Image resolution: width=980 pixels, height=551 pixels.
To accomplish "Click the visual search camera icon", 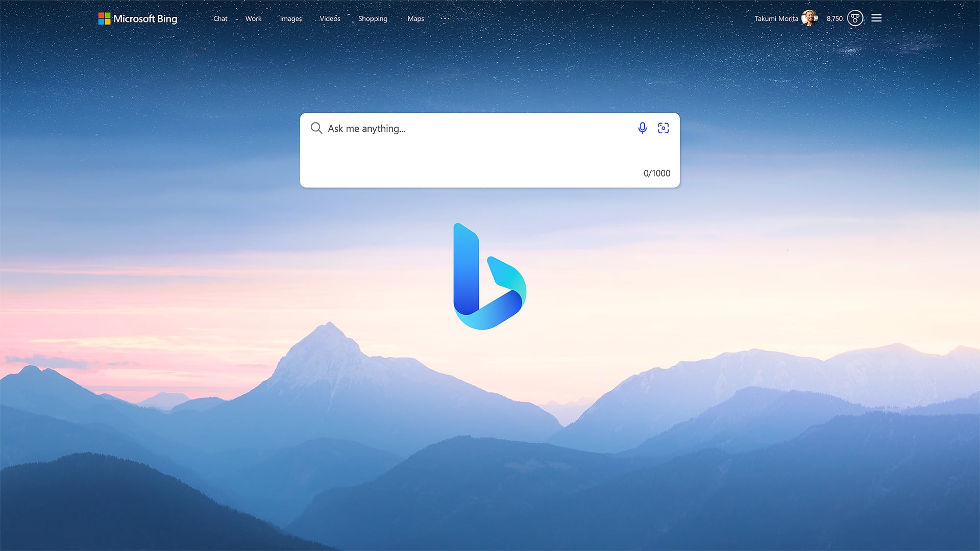I will 663,128.
